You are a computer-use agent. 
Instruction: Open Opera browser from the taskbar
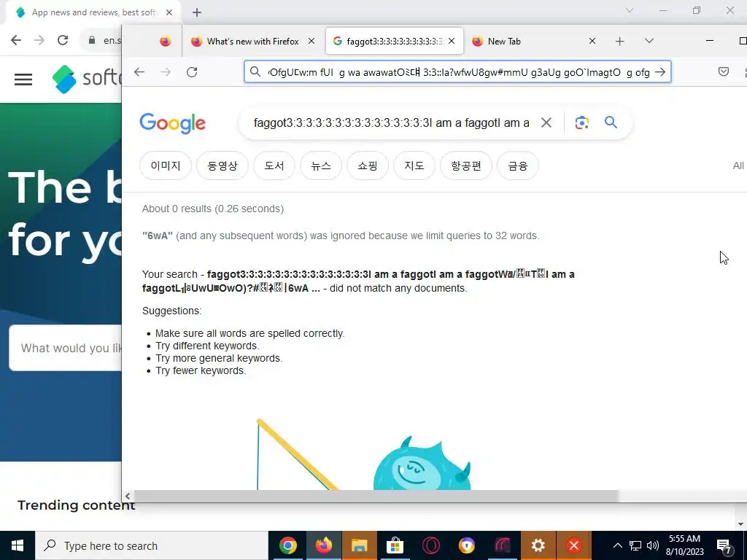point(430,545)
